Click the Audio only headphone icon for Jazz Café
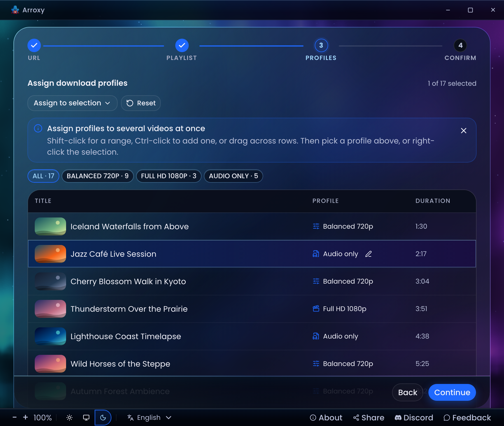Screen dimensions: 504x426 tap(316, 254)
